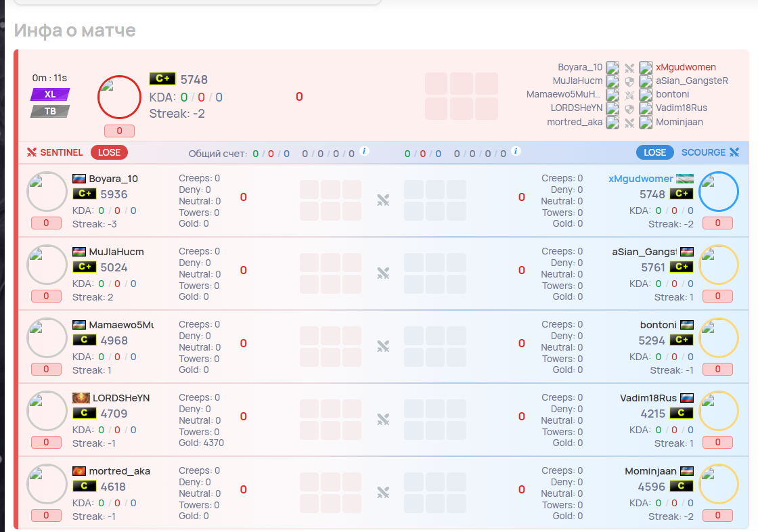Open Mominjaan profile in Scourge row
The width and height of the screenshot is (758, 532).
point(650,471)
